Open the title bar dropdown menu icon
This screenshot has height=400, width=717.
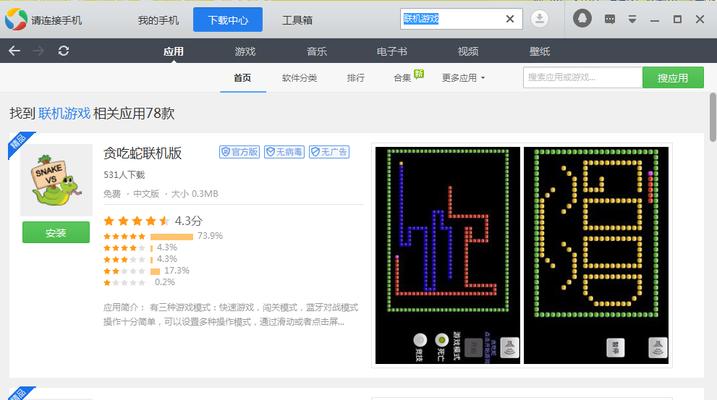[x=632, y=19]
